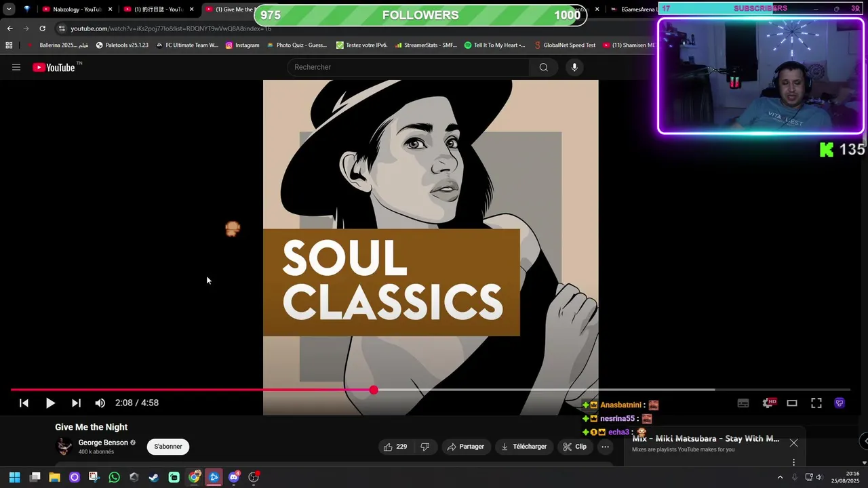
Task: Open the Tell It To My Heart bookmark
Action: [x=495, y=45]
